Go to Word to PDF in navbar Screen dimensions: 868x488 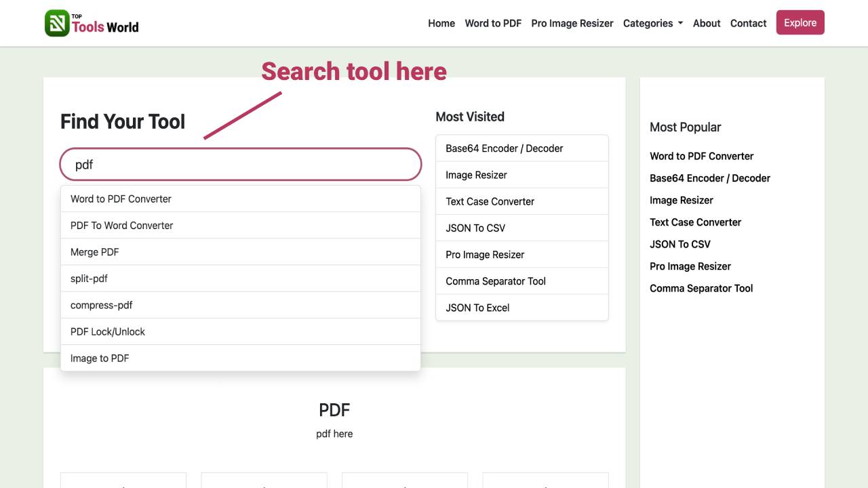click(x=493, y=23)
